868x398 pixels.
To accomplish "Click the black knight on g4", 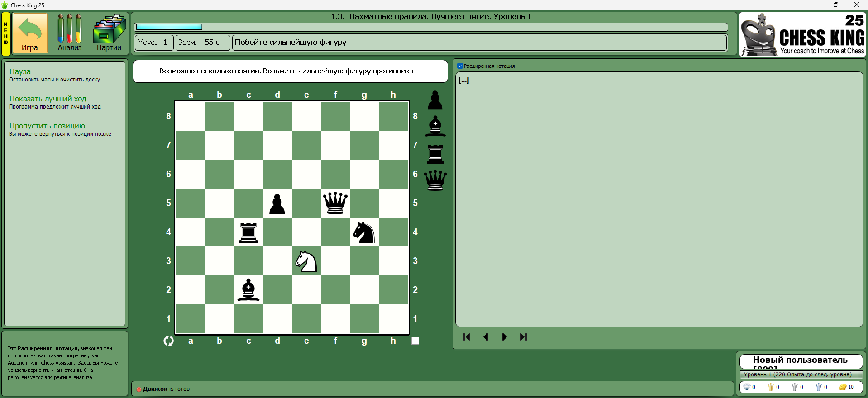I will pos(364,232).
